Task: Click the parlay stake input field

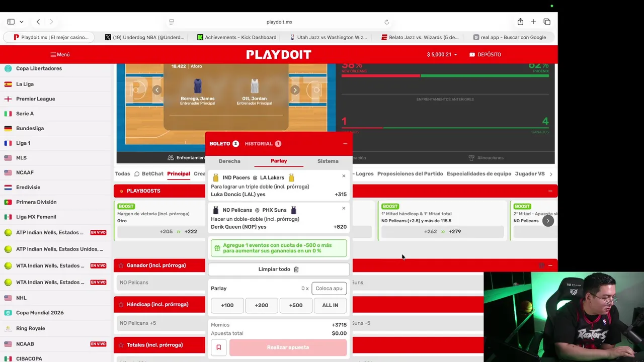Action: (329, 288)
